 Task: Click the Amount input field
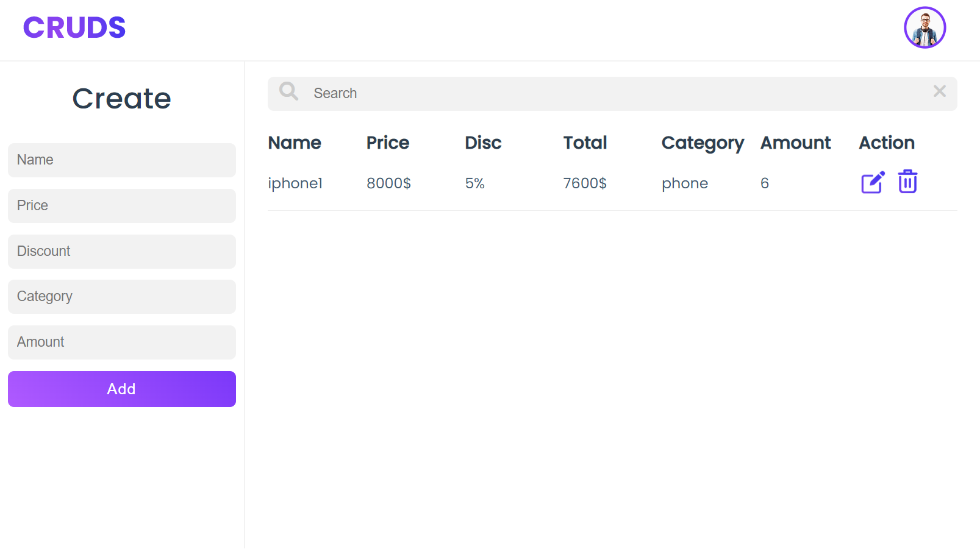122,342
